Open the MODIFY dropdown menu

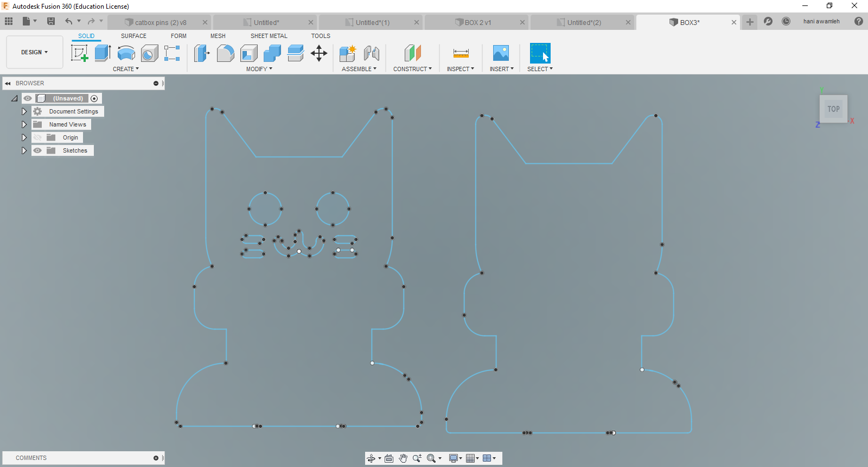259,69
